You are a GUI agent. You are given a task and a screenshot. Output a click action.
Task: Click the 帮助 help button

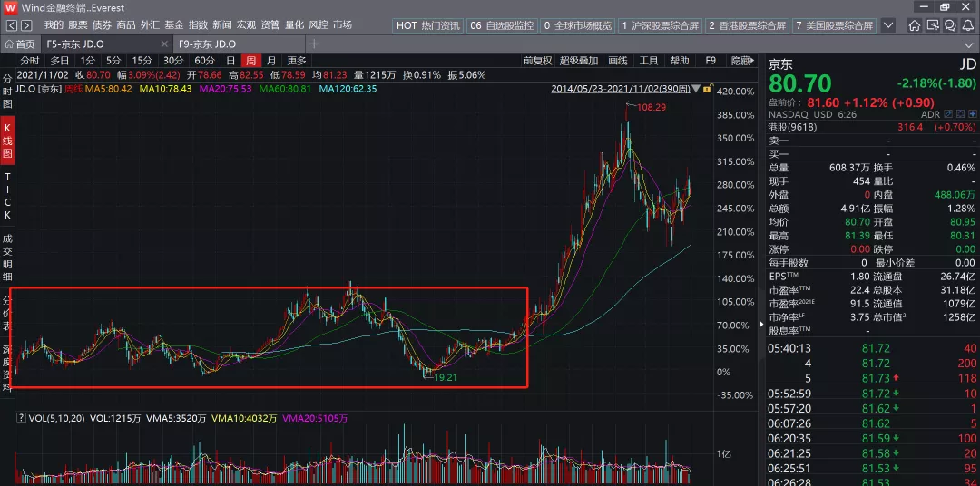680,61
